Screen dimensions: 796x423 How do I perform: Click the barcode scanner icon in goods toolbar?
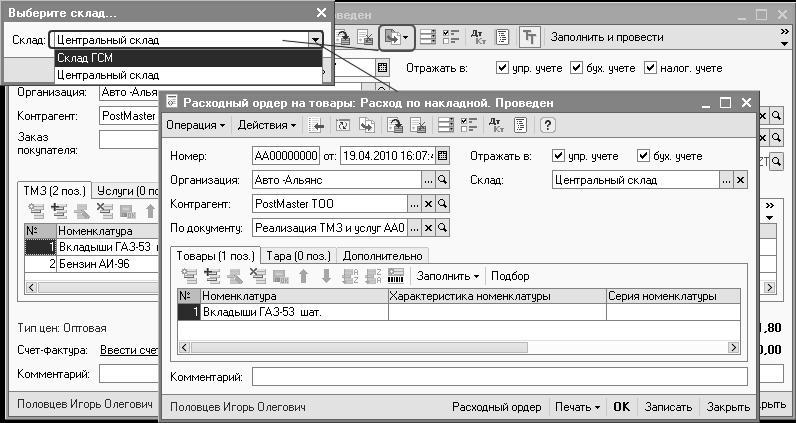coord(395,275)
